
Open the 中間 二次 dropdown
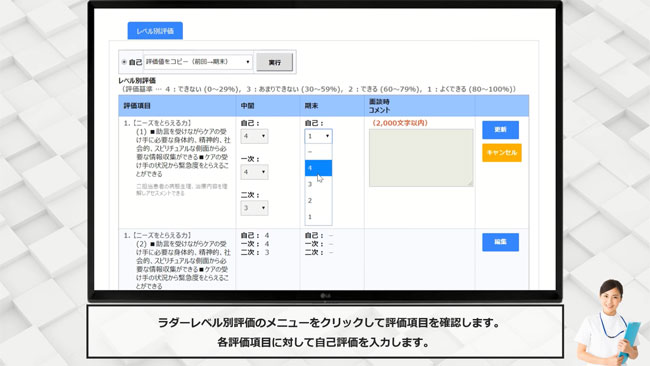(254, 208)
